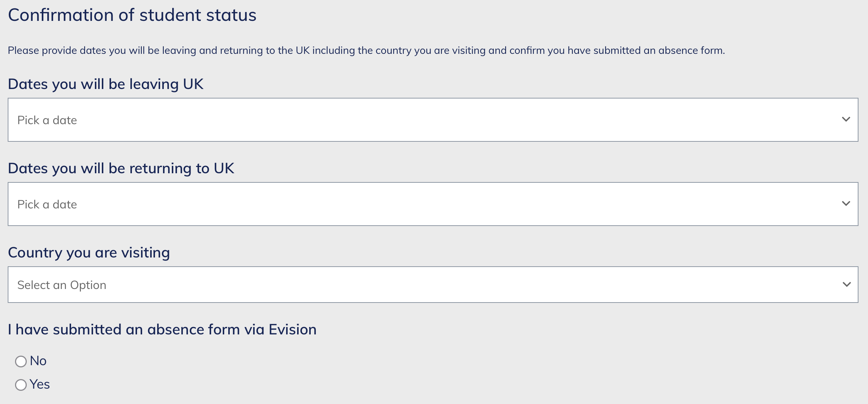868x404 pixels.
Task: Click the 'Select an Option' placeholder text
Action: 62,285
